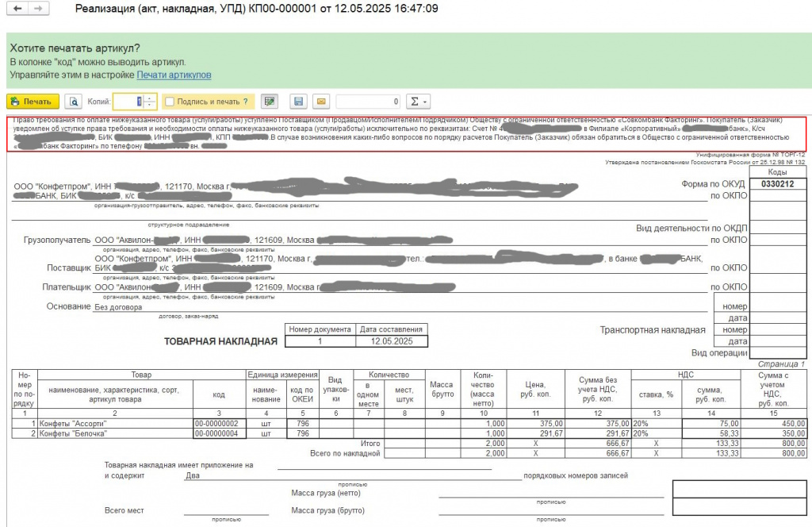
Task: Click the total cell 350,00
Action: tap(774, 433)
